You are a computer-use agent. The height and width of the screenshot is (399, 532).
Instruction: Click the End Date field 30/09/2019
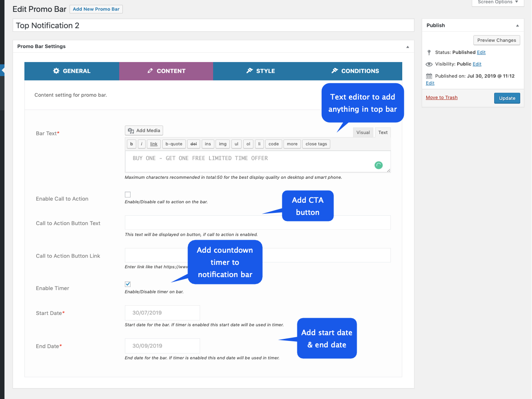coord(162,346)
